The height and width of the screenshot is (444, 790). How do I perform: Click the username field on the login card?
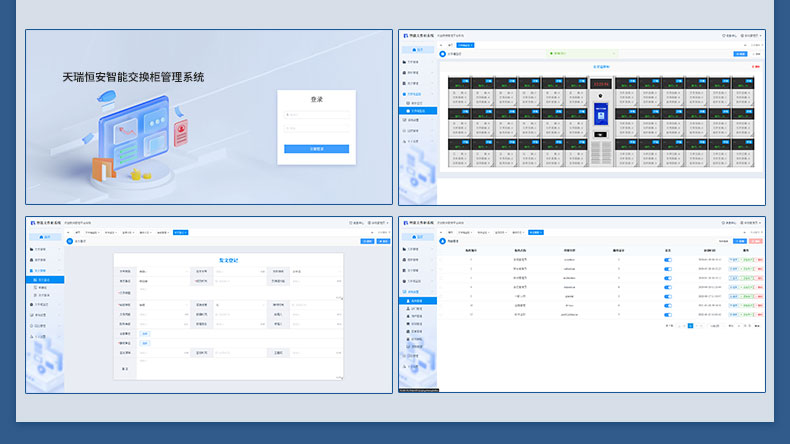click(x=316, y=115)
